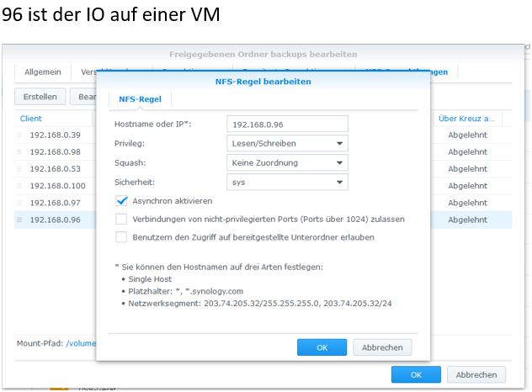532x392 pixels.
Task: Open the Privileg dropdown
Action: coord(287,144)
